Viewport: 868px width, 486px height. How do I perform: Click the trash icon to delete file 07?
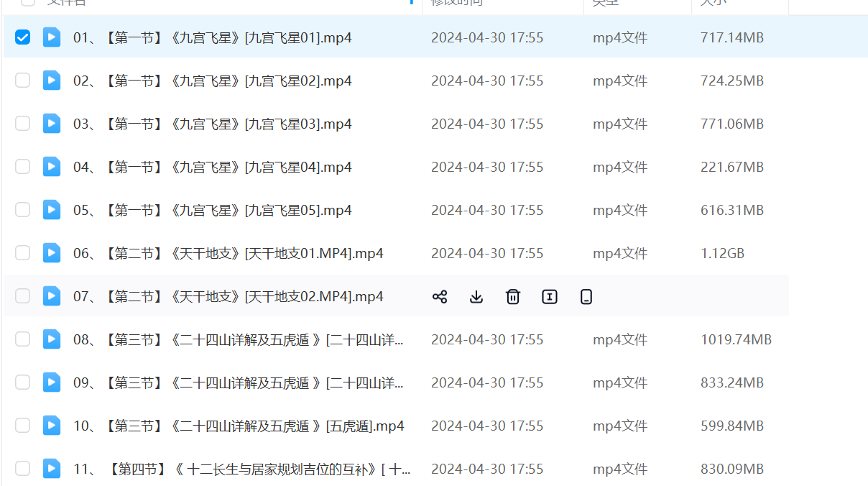[x=513, y=296]
